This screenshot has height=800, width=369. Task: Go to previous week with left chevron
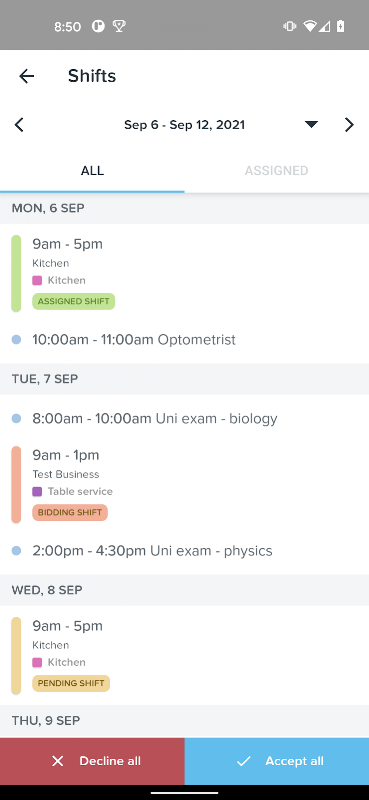pos(19,124)
